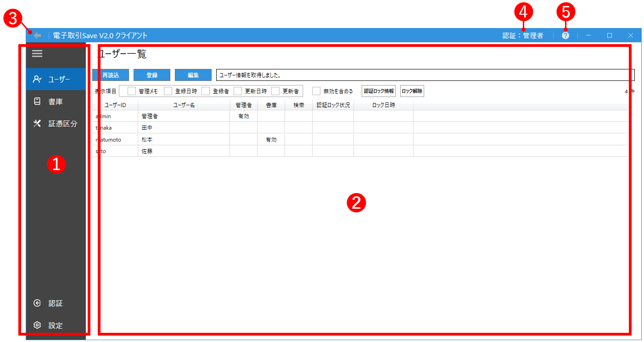Image resolution: width=644 pixels, height=342 pixels.
Task: Click the gear icon beside 設定
Action: tap(37, 325)
